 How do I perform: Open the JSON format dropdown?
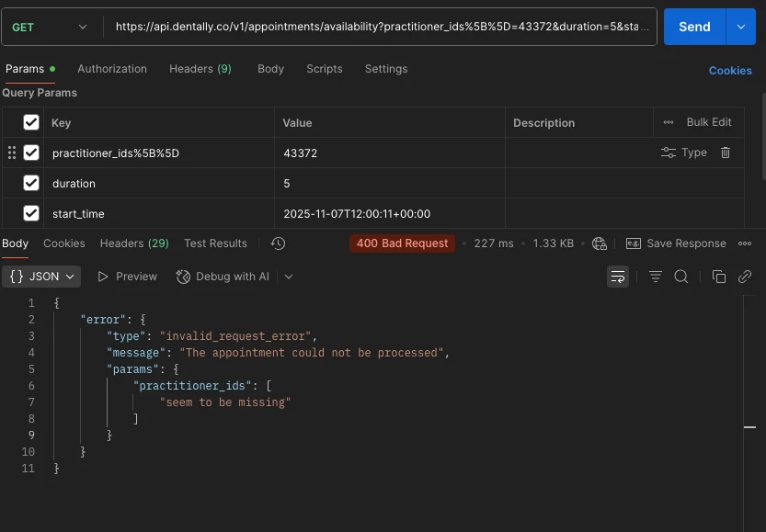tap(42, 277)
